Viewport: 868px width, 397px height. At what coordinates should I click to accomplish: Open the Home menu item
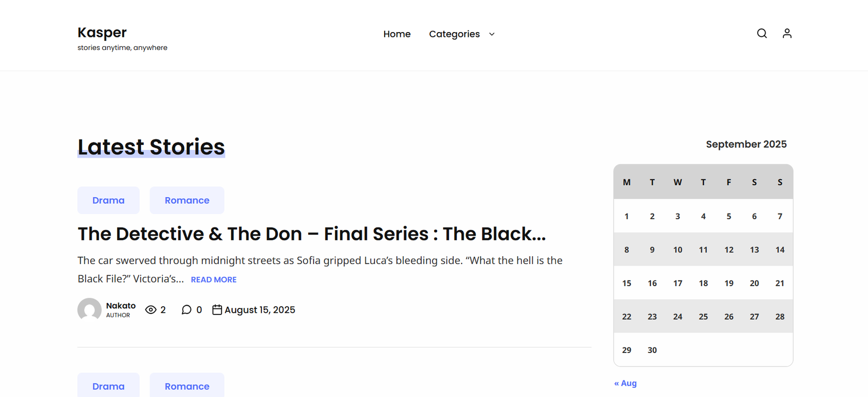pyautogui.click(x=397, y=34)
